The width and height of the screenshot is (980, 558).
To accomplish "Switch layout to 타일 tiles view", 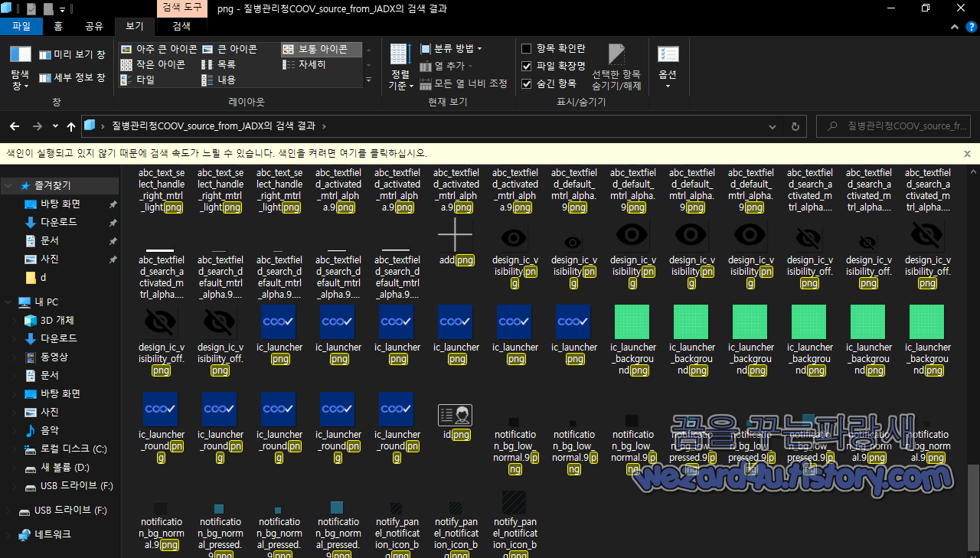I will [138, 80].
